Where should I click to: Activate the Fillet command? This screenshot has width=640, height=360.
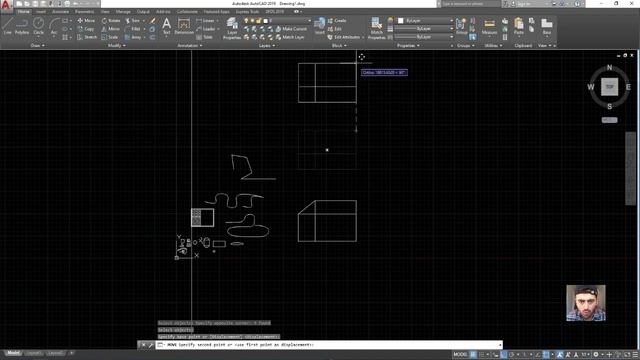[x=133, y=29]
